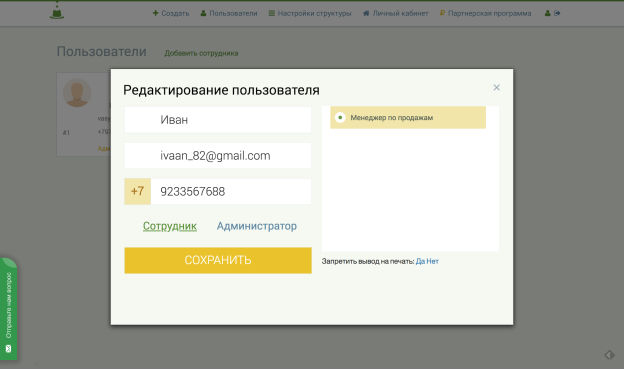Choose Да for Запретить вывод на печать
Viewport: 624px width, 370px height.
click(420, 261)
